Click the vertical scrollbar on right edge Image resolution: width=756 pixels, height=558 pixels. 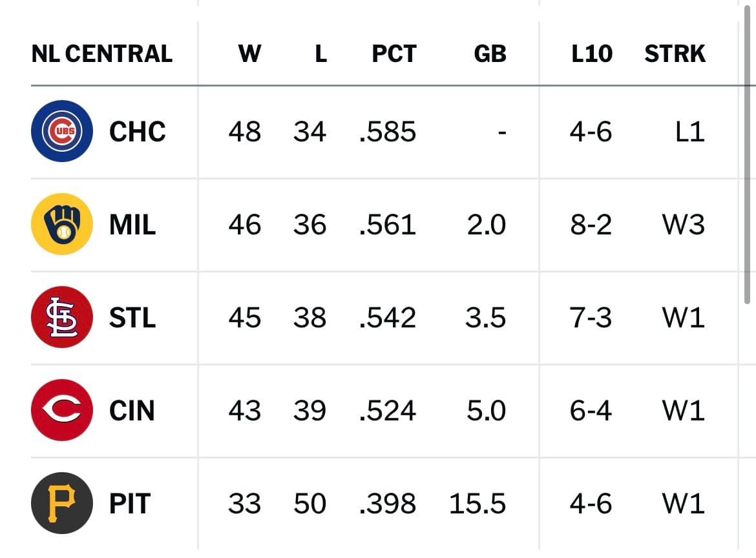coord(747,154)
